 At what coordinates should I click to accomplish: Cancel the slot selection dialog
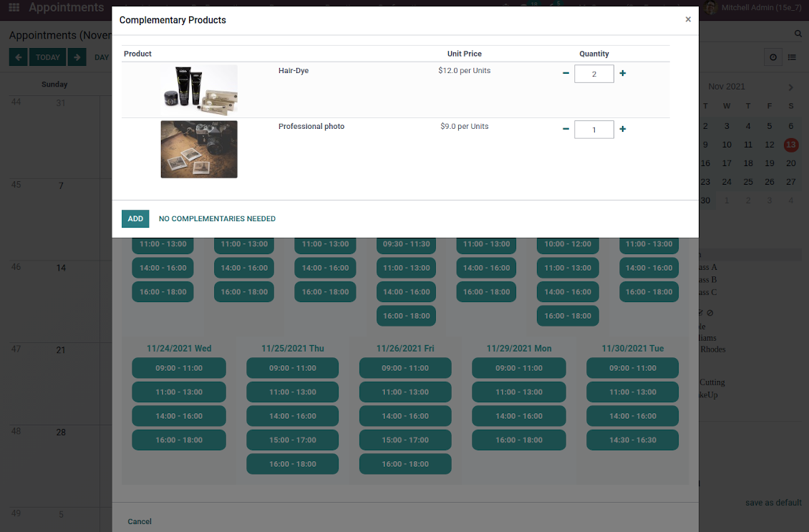(140, 521)
